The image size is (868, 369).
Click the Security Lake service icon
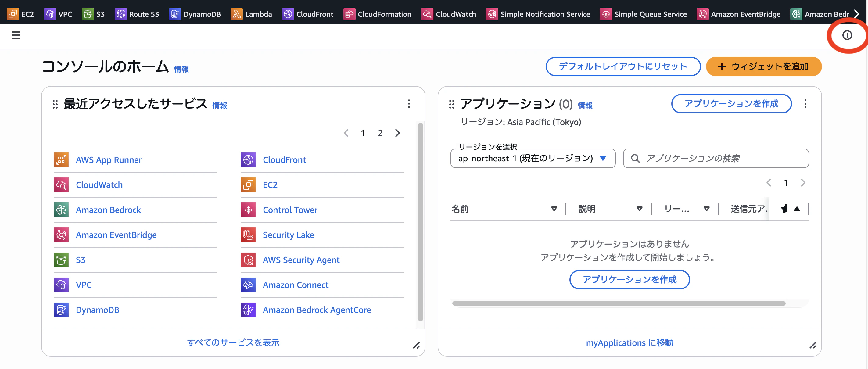coord(248,235)
